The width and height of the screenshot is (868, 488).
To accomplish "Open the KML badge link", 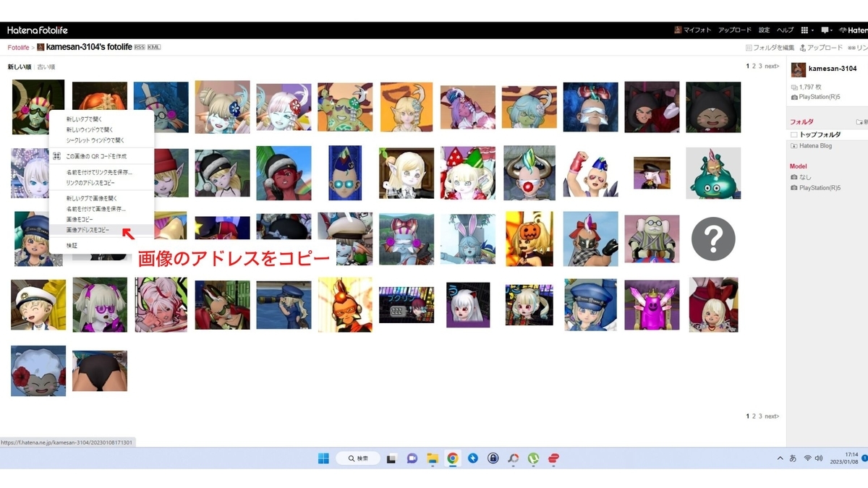I will pos(154,47).
